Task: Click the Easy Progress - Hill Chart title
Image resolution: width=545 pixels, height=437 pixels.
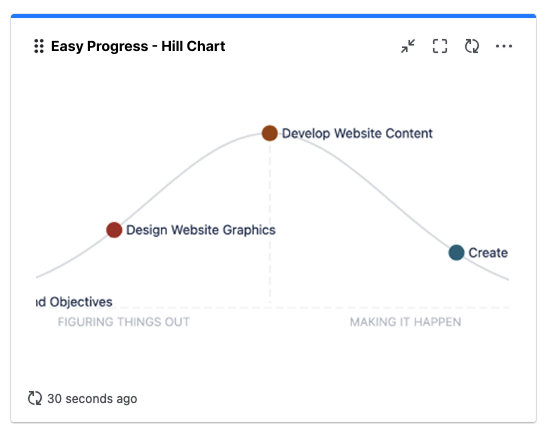Action: (x=138, y=46)
